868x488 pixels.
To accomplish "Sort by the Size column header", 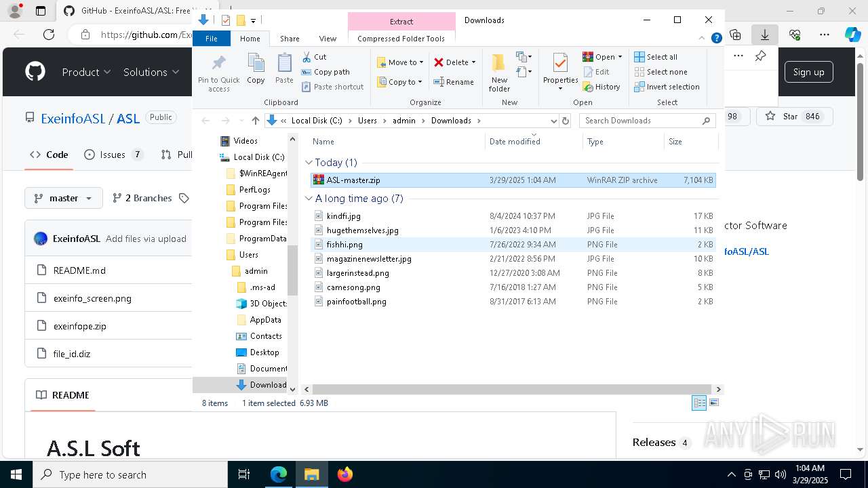I will 690,142.
